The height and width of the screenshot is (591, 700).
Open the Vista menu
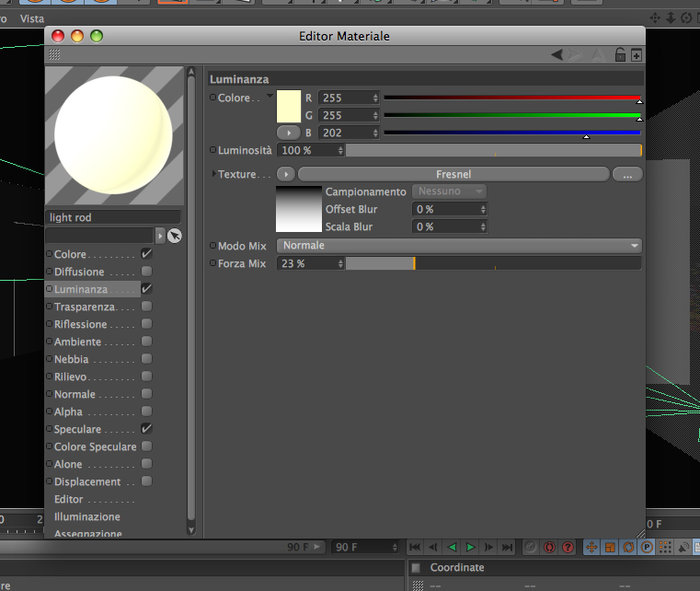(x=32, y=19)
